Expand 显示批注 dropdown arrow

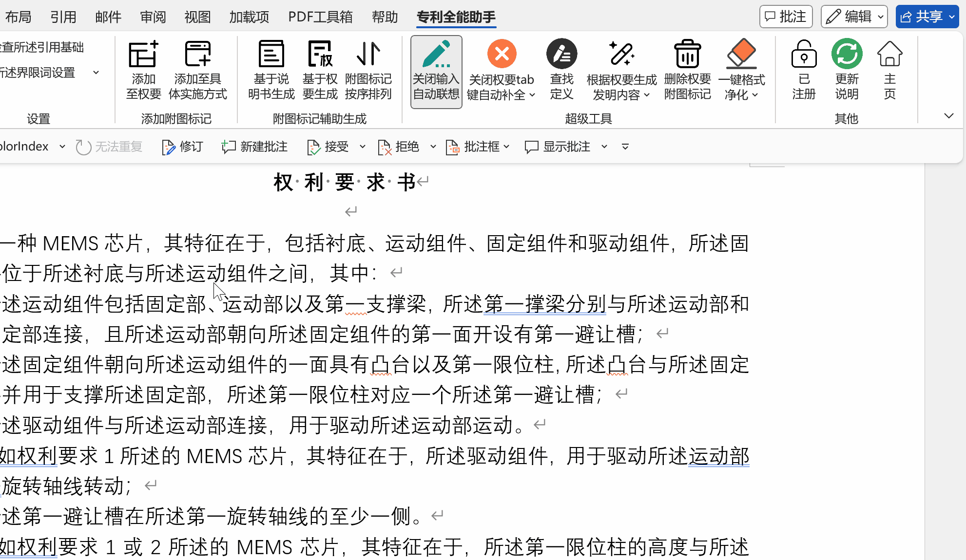(604, 147)
